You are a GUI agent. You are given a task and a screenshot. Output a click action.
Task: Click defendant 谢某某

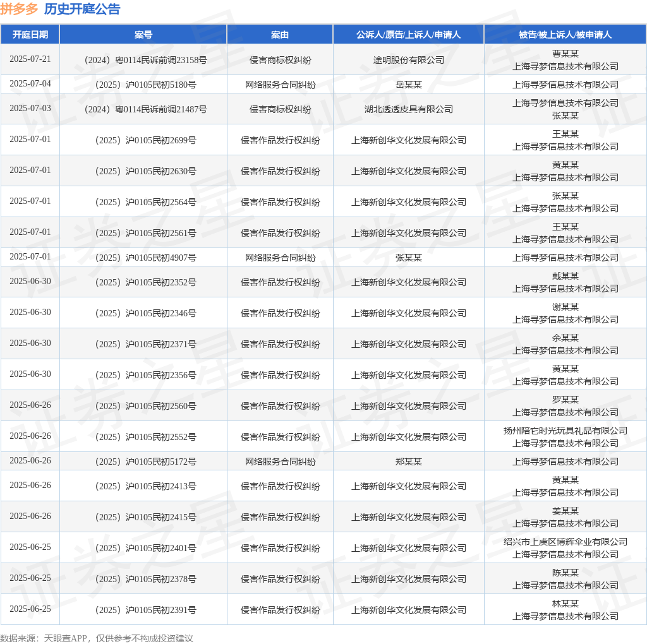[x=565, y=307]
